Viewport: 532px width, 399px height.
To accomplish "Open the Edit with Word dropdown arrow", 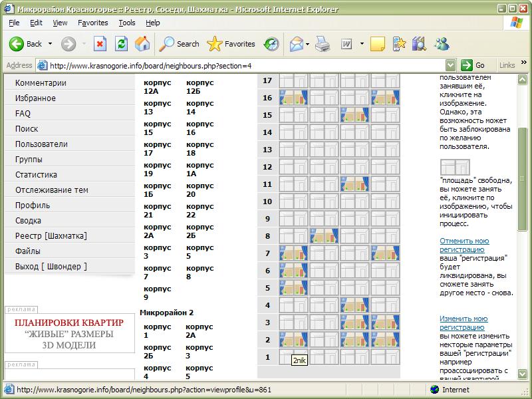I will pos(362,44).
